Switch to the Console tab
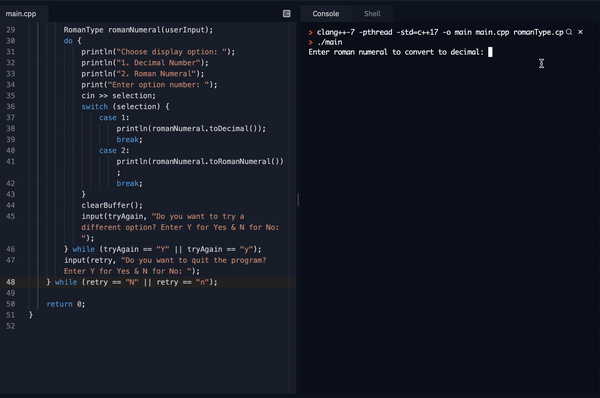The height and width of the screenshot is (398, 600). (326, 14)
